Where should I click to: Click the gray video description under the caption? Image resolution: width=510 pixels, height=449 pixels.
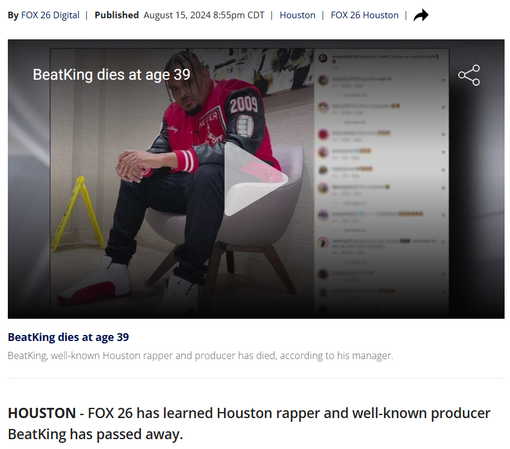(200, 356)
